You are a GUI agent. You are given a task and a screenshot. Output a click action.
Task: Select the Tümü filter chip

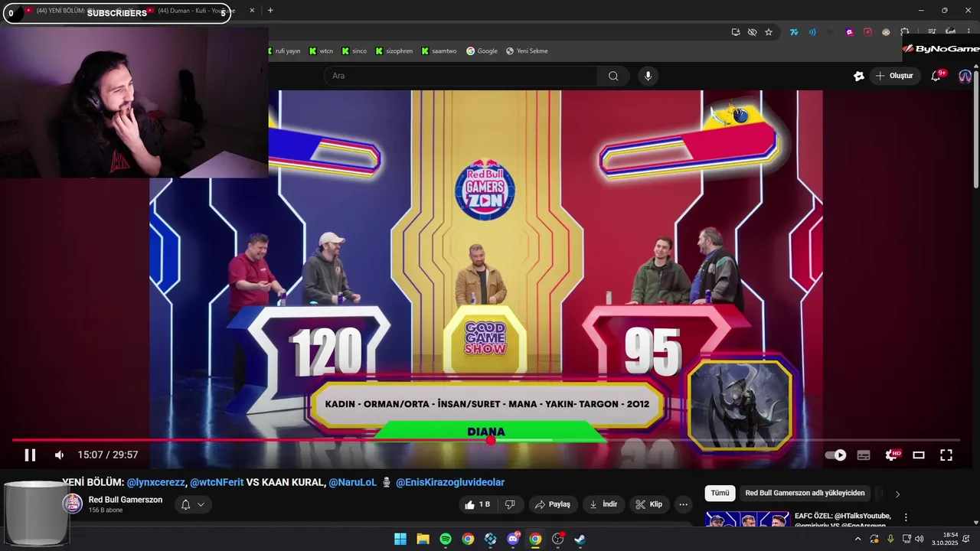(x=720, y=494)
